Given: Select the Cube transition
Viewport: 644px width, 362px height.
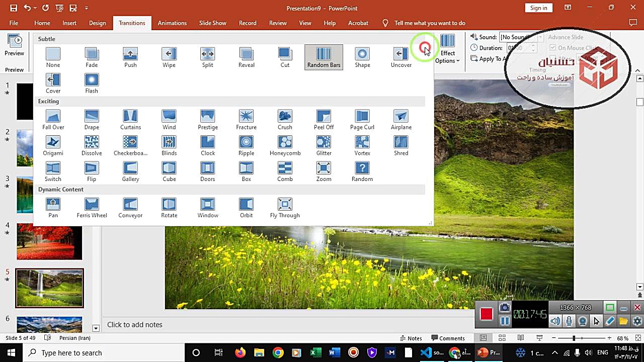Looking at the screenshot, I should pyautogui.click(x=169, y=172).
